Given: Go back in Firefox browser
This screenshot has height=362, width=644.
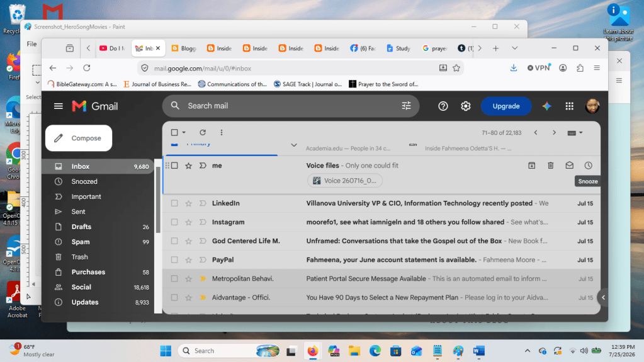Looking at the screenshot, I should [53, 68].
